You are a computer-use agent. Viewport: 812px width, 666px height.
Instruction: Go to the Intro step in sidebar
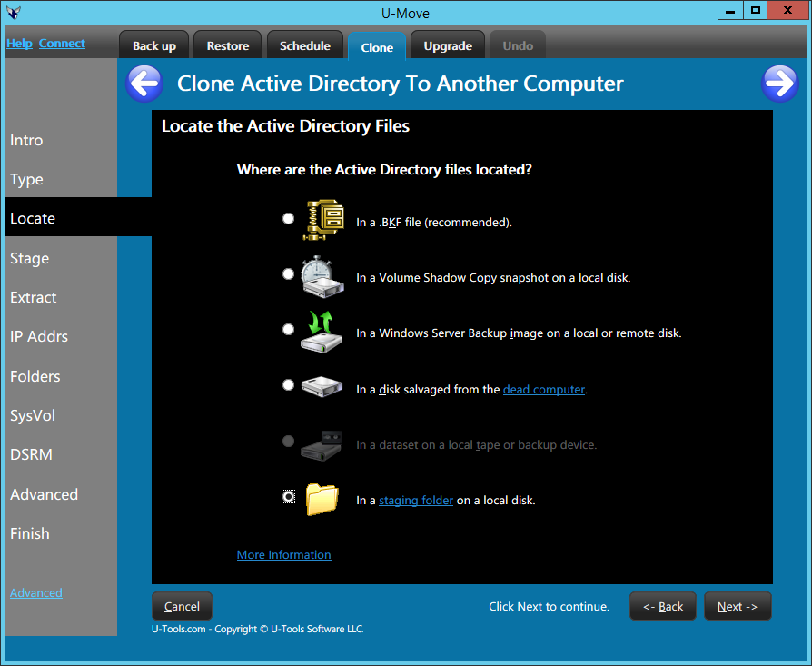[26, 140]
